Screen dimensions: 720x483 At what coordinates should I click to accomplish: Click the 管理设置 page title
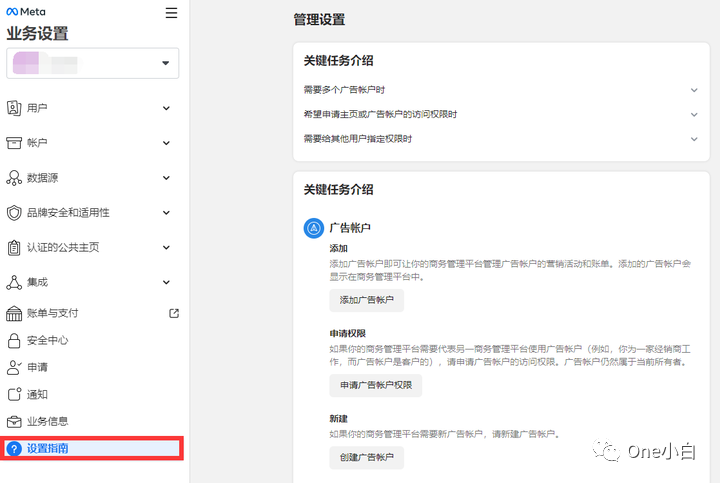point(319,20)
